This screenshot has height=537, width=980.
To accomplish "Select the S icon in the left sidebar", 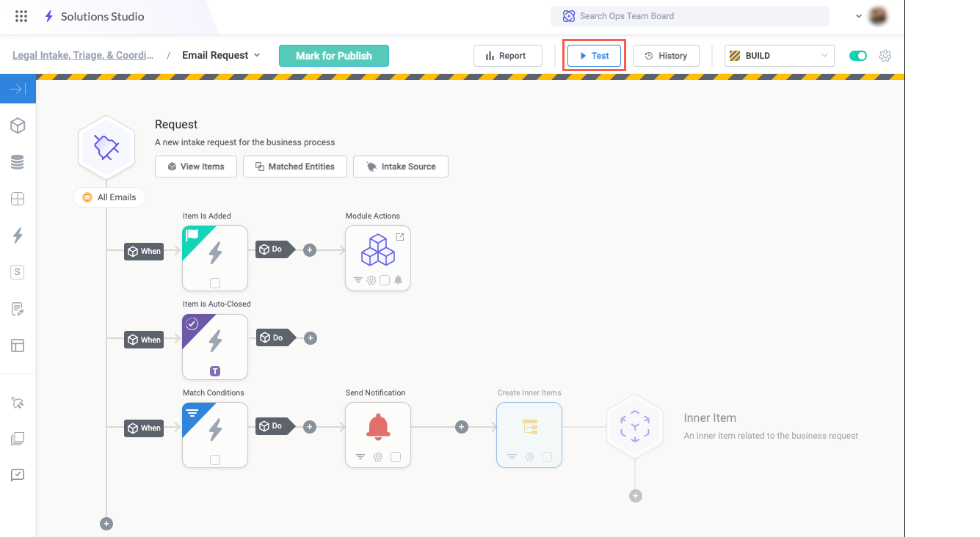I will click(18, 272).
